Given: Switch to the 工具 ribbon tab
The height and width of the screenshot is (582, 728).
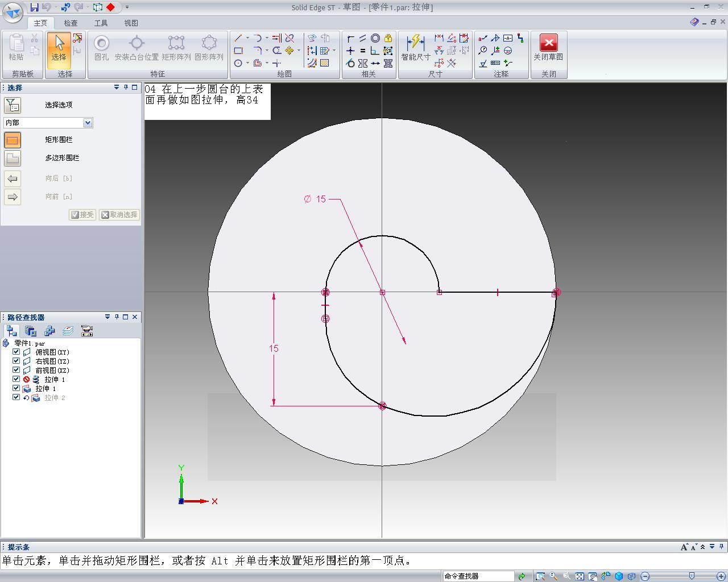Looking at the screenshot, I should 101,23.
